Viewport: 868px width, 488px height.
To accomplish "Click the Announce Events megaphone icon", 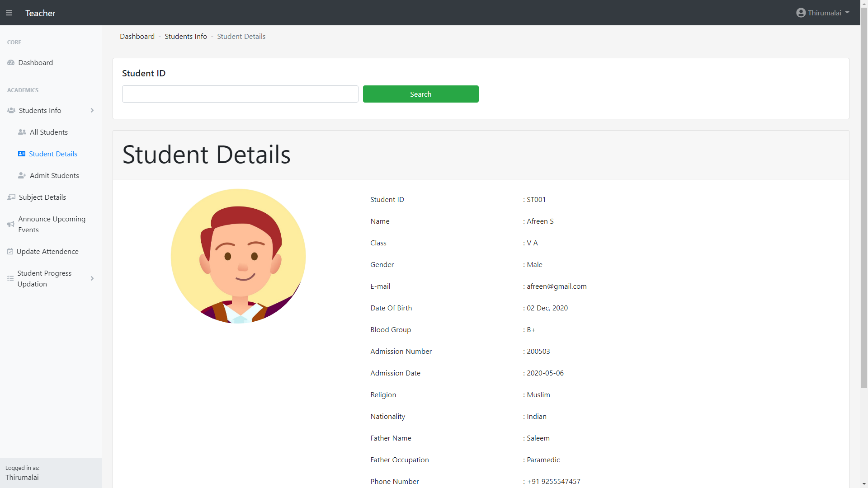I will pos(11,225).
